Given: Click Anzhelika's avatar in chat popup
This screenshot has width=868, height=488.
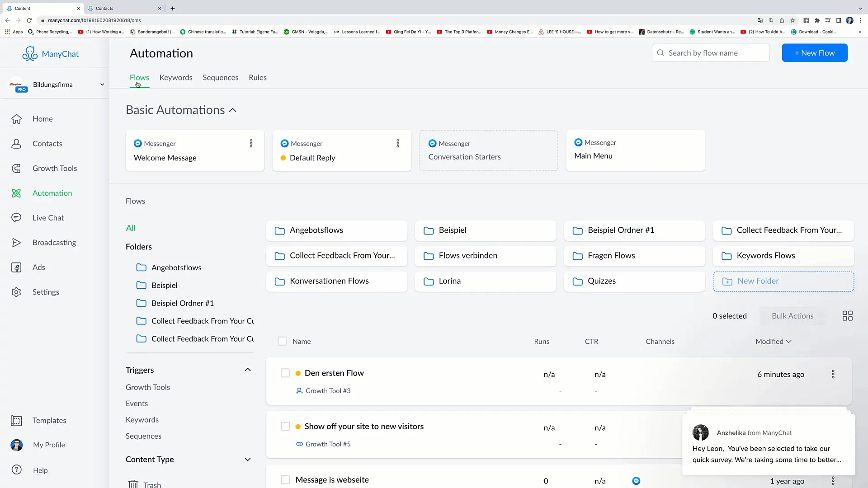Looking at the screenshot, I should [x=701, y=432].
